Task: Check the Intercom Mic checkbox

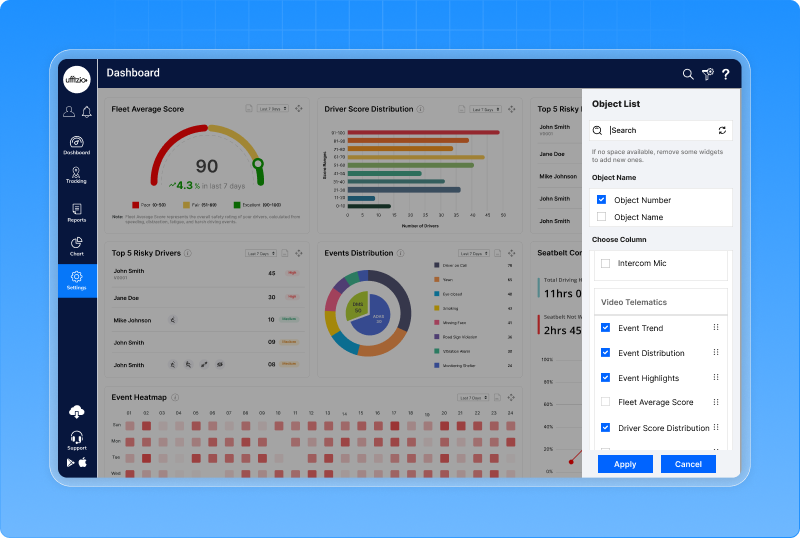Action: click(x=605, y=263)
